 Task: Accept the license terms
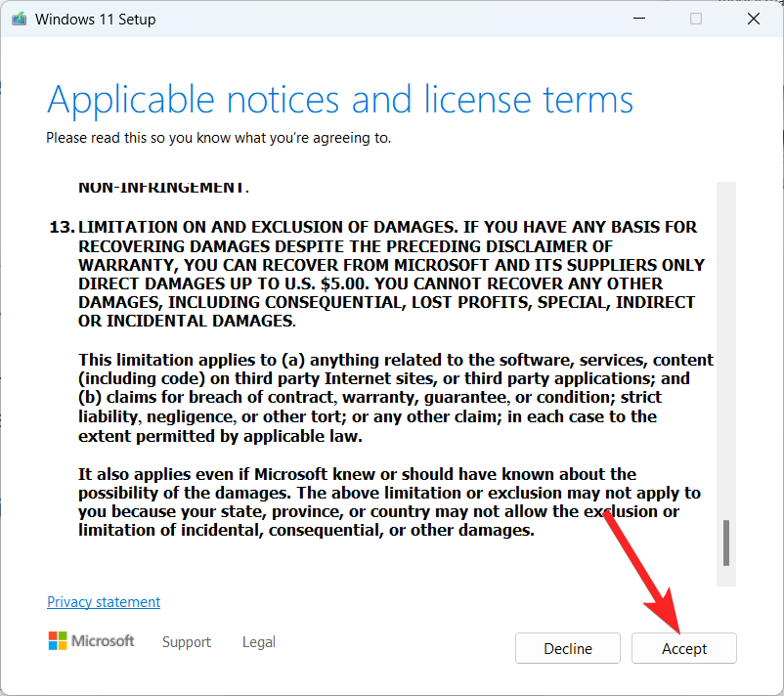(683, 649)
